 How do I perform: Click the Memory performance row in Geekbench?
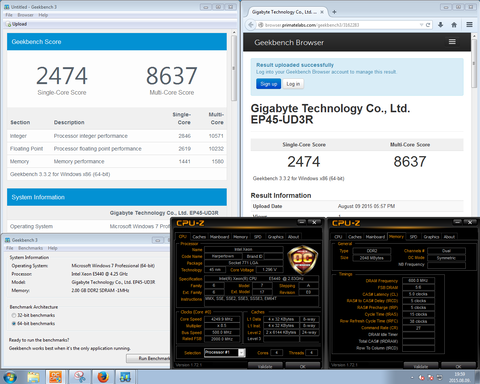click(x=117, y=161)
